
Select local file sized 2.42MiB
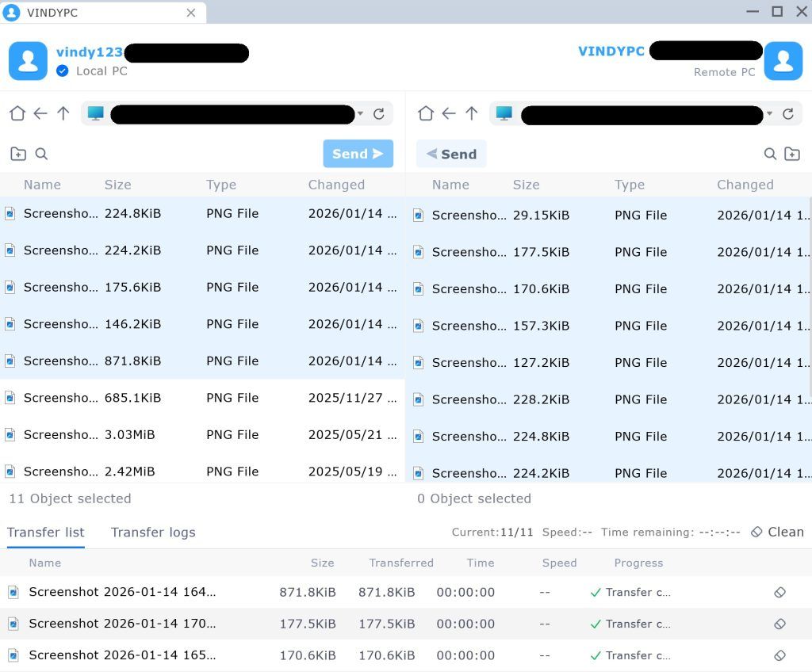tap(202, 472)
